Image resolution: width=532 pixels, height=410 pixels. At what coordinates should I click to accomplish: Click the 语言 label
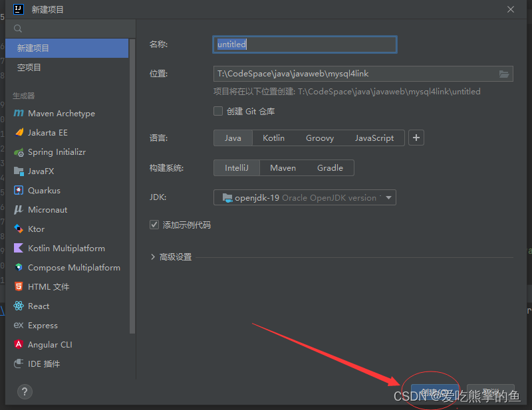tap(158, 138)
